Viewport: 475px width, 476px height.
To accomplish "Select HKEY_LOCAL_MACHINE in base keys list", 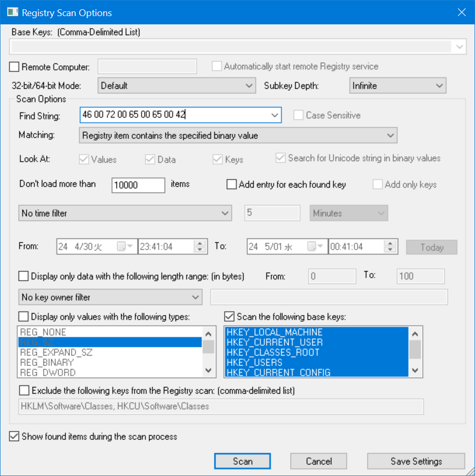I will (316, 332).
